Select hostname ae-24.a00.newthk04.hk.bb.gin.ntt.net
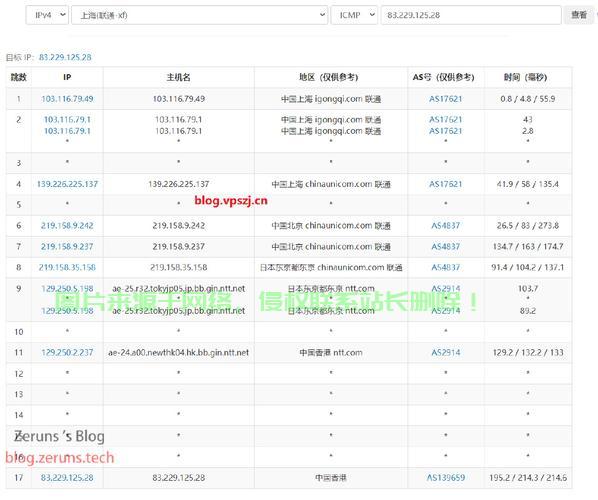598x500 pixels. tap(178, 352)
